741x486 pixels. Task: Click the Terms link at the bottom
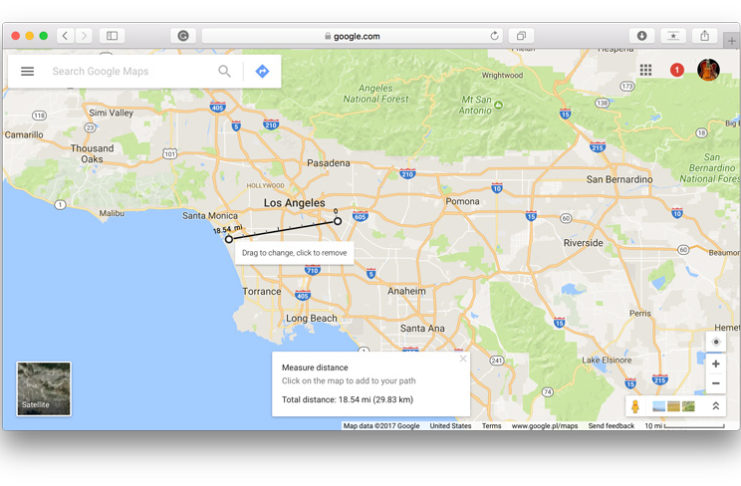click(x=491, y=426)
